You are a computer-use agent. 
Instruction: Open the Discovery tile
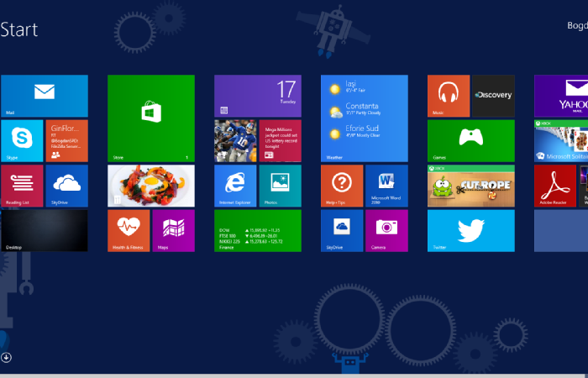494,96
